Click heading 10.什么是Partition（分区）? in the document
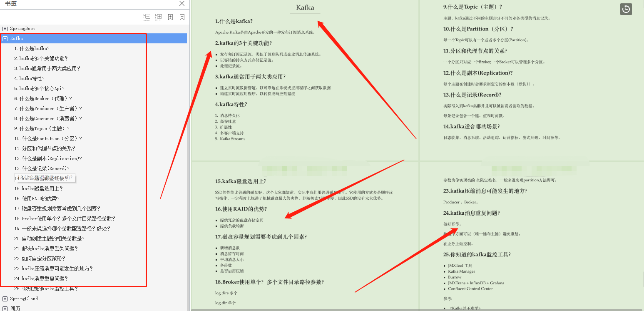 pyautogui.click(x=478, y=29)
